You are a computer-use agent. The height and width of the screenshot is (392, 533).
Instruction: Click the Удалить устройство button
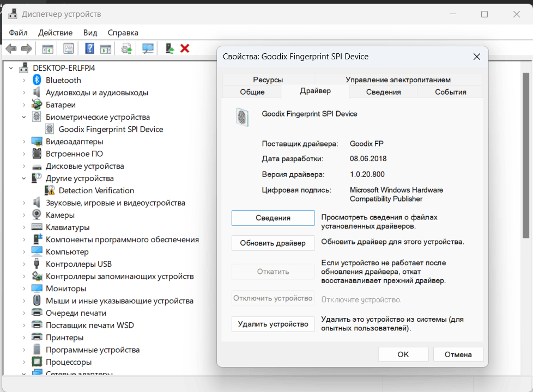click(273, 324)
